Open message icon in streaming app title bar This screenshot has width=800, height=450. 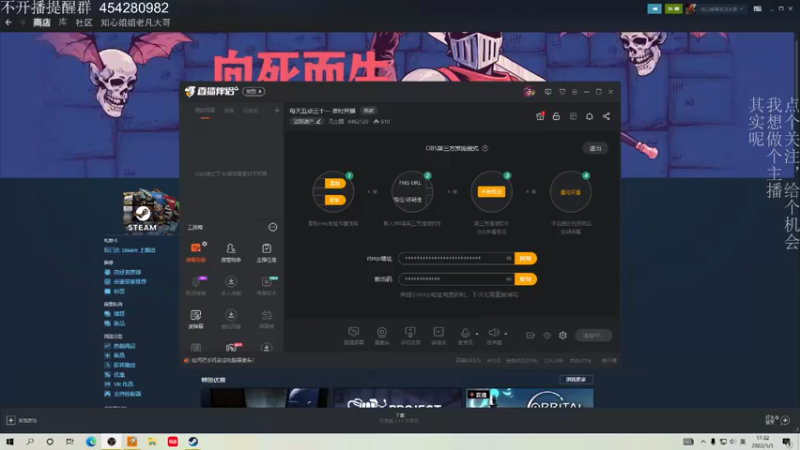(548, 92)
